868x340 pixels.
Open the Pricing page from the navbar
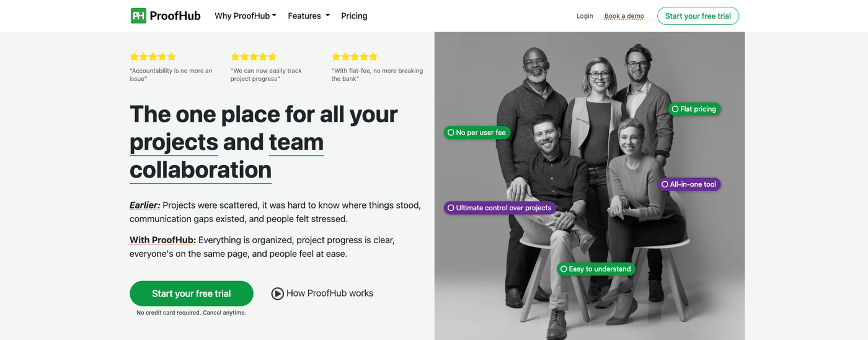pos(354,16)
